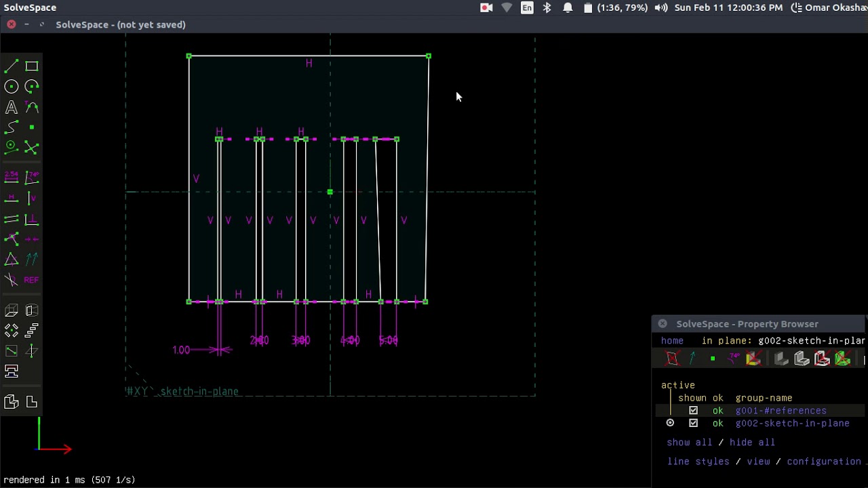
Task: Toggle g001-#references shown checkbox
Action: point(693,411)
